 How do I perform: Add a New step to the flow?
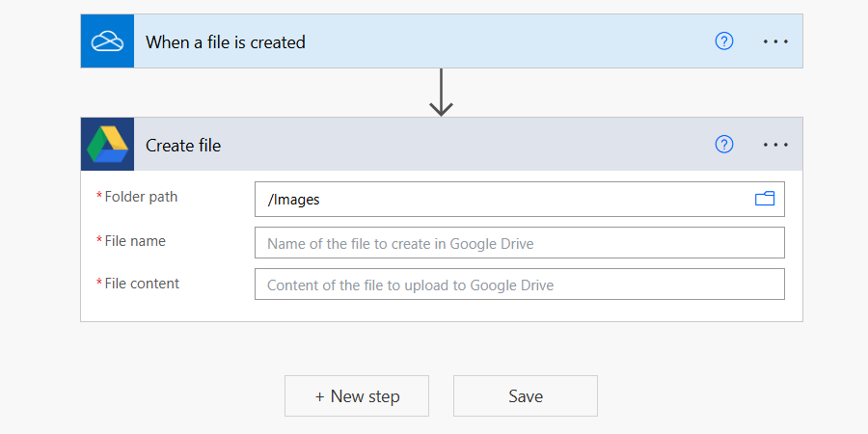(x=357, y=395)
